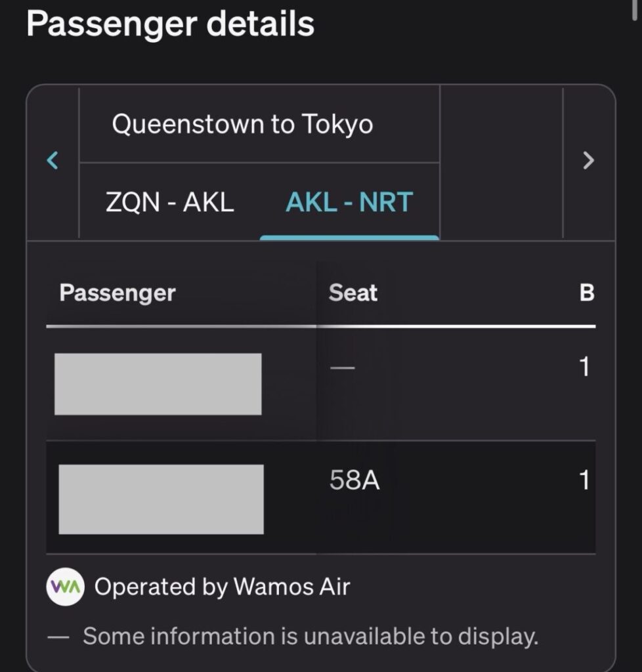
Task: Select the second passenger's redacted name
Action: coord(161,499)
